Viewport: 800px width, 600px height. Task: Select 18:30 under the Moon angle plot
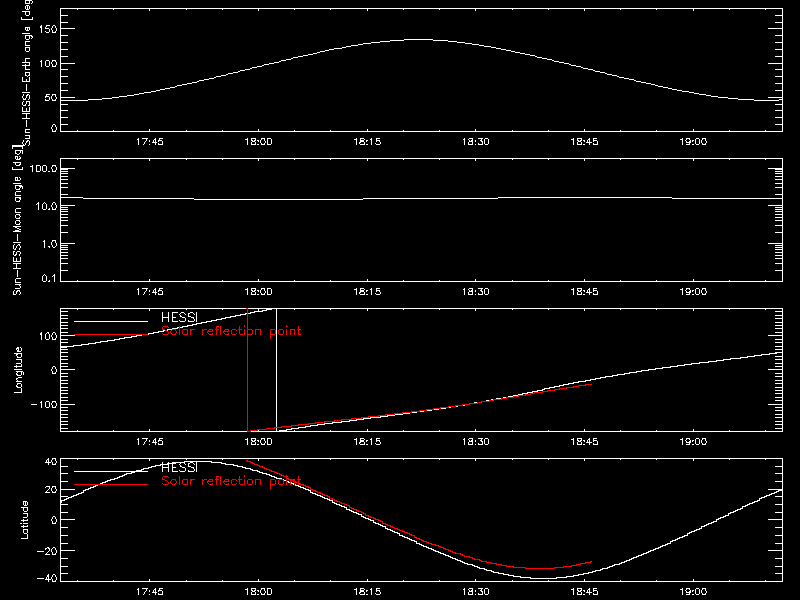tap(476, 292)
